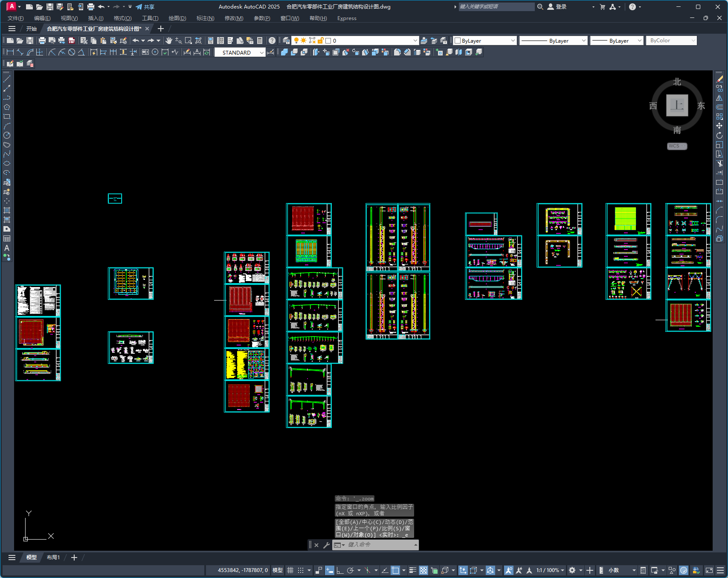Select the Diameter Dimension tool
Screen dimensions: 728x578
pos(72,52)
